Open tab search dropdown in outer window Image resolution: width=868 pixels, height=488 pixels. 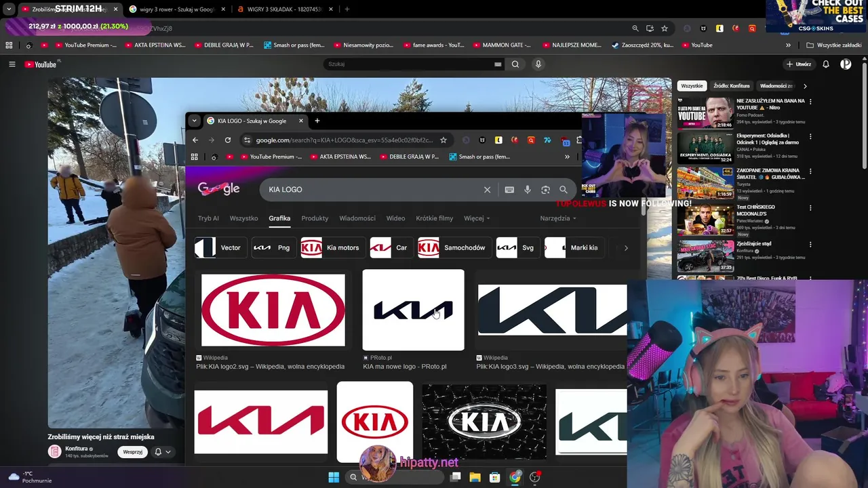click(9, 9)
